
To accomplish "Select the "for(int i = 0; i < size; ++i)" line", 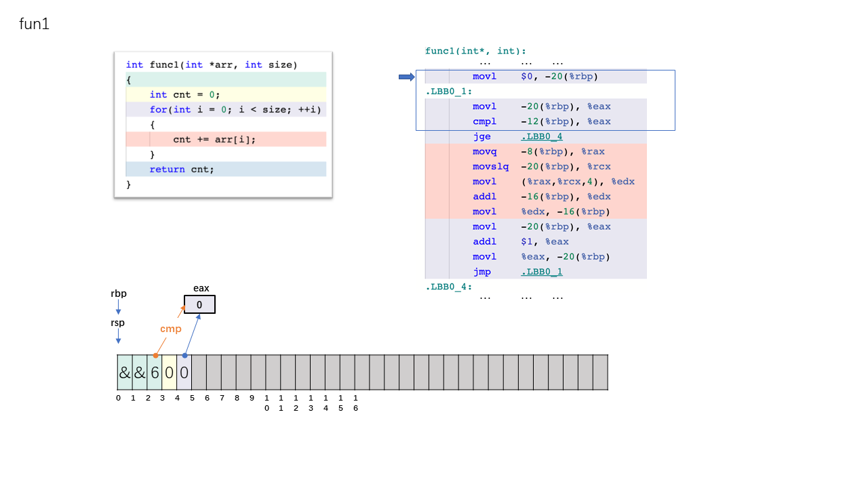I will 235,110.
